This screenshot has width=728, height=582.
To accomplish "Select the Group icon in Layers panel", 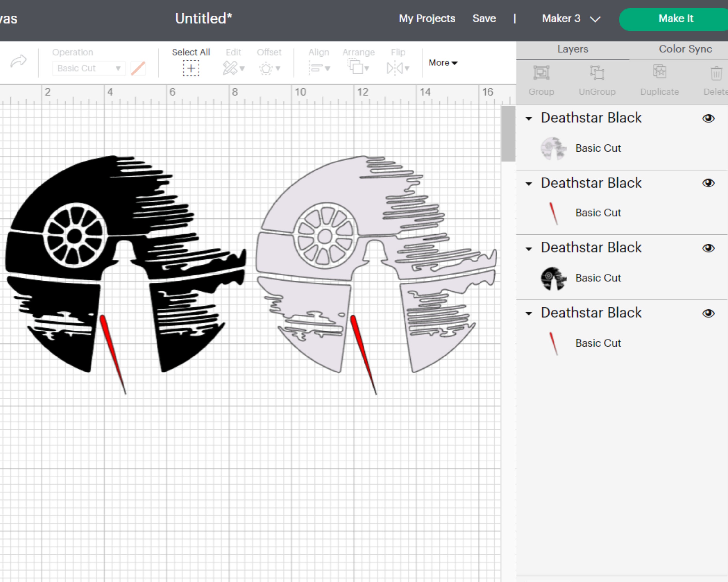I will (x=542, y=73).
